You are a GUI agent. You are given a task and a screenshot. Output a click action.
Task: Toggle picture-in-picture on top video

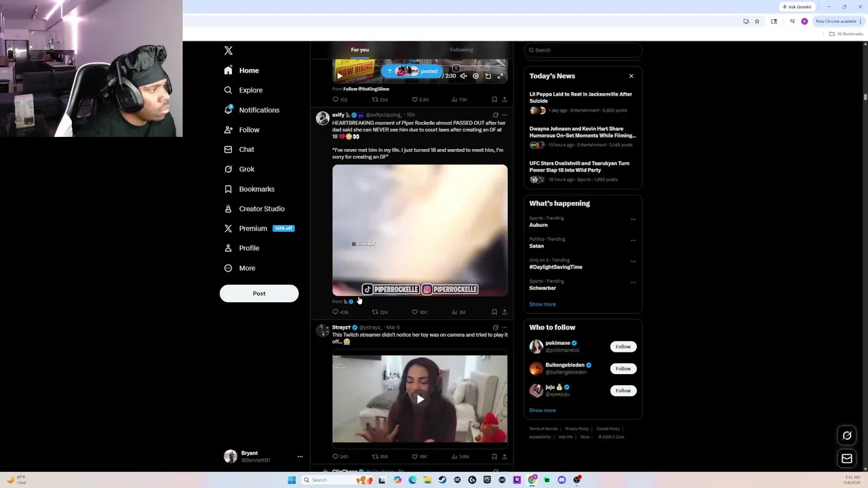488,76
